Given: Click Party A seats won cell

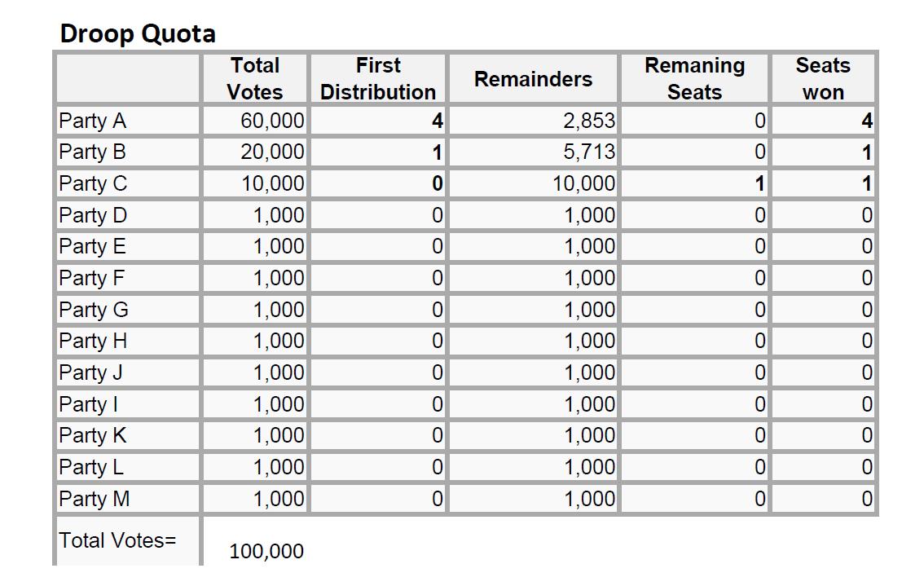Looking at the screenshot, I should click(865, 121).
